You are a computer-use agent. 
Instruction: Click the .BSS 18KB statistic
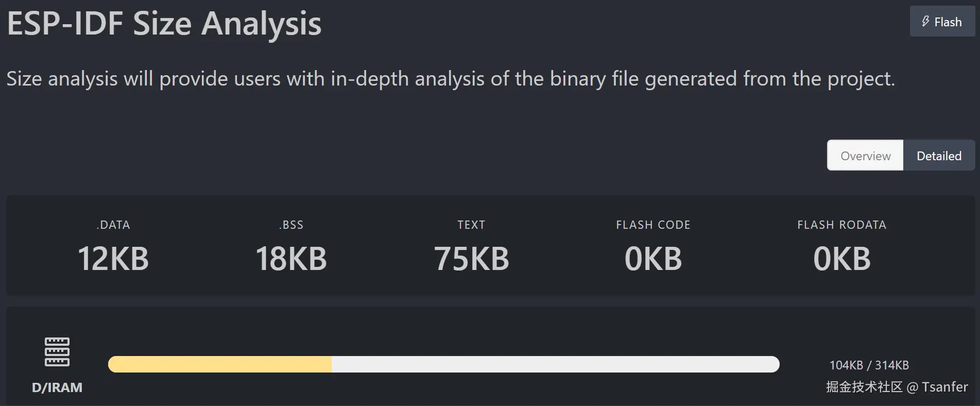pos(291,258)
